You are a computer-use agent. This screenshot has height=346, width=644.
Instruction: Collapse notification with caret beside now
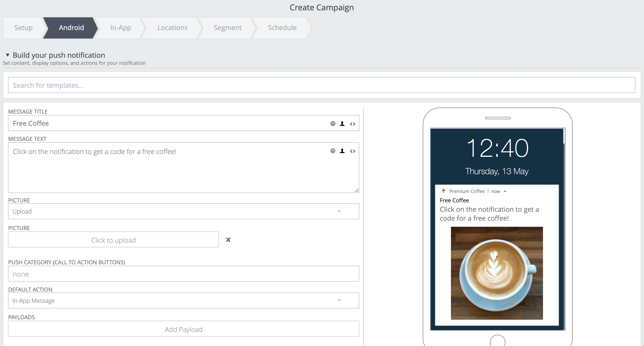505,191
